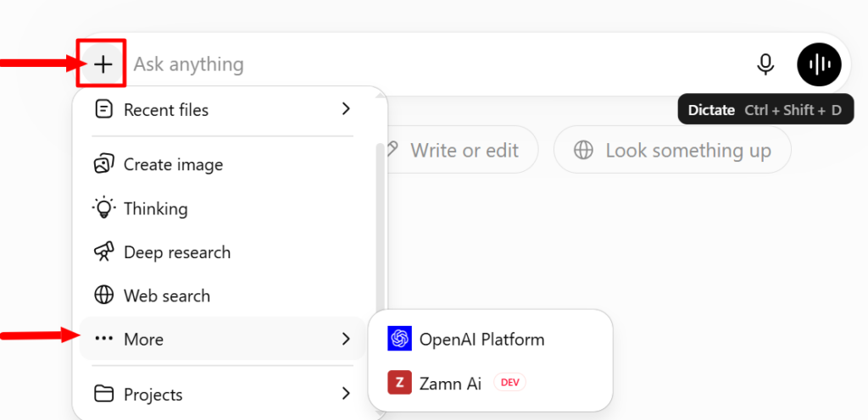Screen dimensions: 868x420
Task: Click the DEV badge beside Zamn Ai
Action: click(509, 383)
